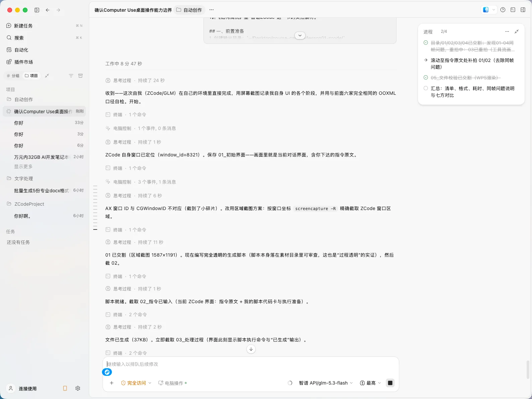This screenshot has width=532, height=399.
Task: Click the conversation outline marker strip
Action: [x=95, y=208]
